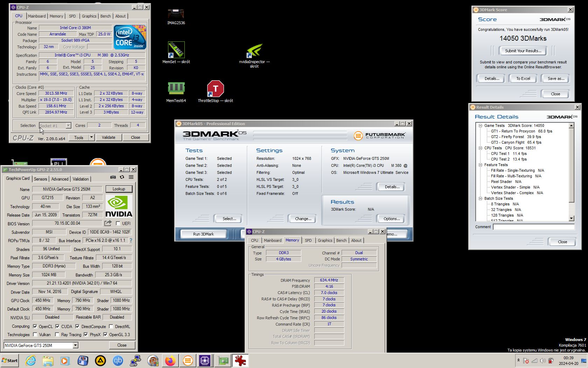Screen dimensions: 588x368
Task: Open qBittorrent from taskbar
Action: [118, 361]
